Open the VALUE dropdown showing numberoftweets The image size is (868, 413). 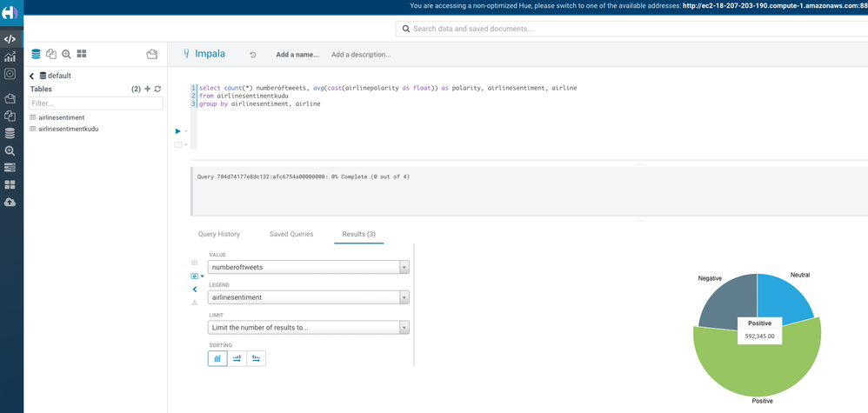(x=308, y=267)
